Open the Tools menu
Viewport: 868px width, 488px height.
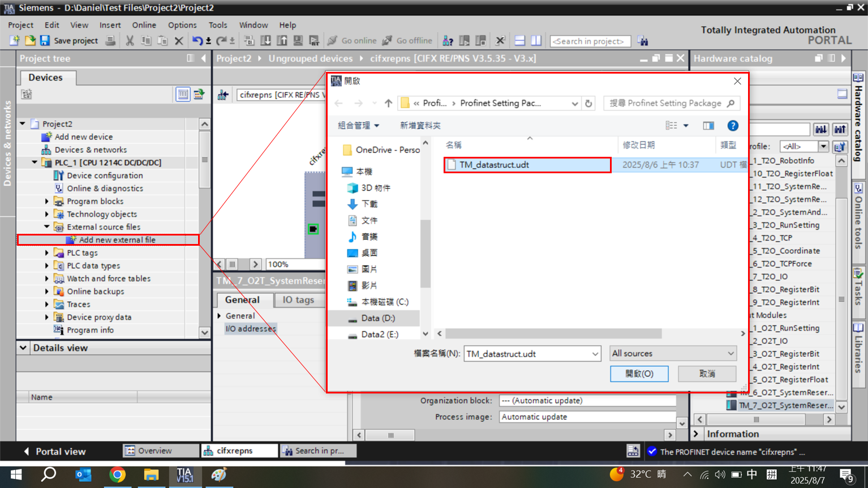[x=218, y=25]
